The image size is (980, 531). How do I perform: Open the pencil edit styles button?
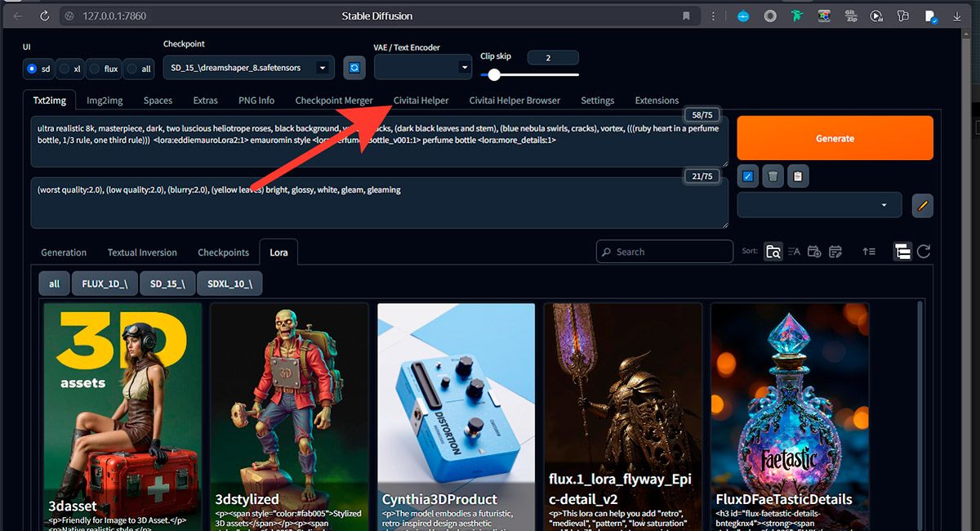click(923, 206)
